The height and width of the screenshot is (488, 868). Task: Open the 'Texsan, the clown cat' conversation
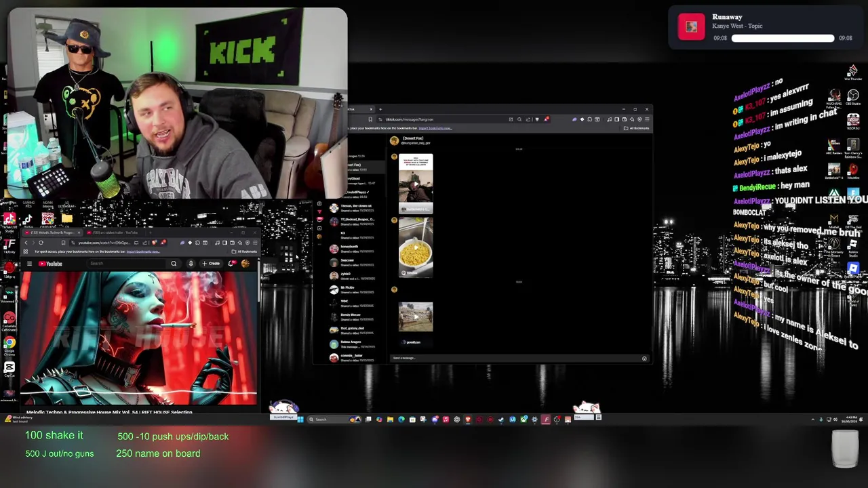[353, 207]
